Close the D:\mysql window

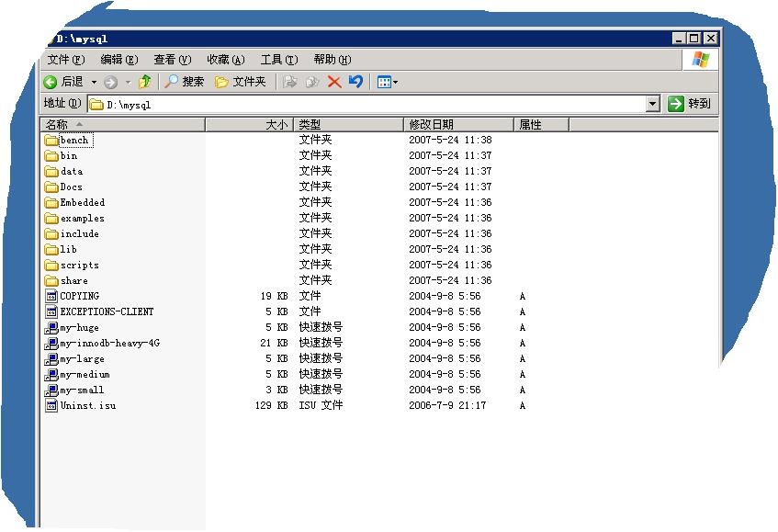point(711,39)
